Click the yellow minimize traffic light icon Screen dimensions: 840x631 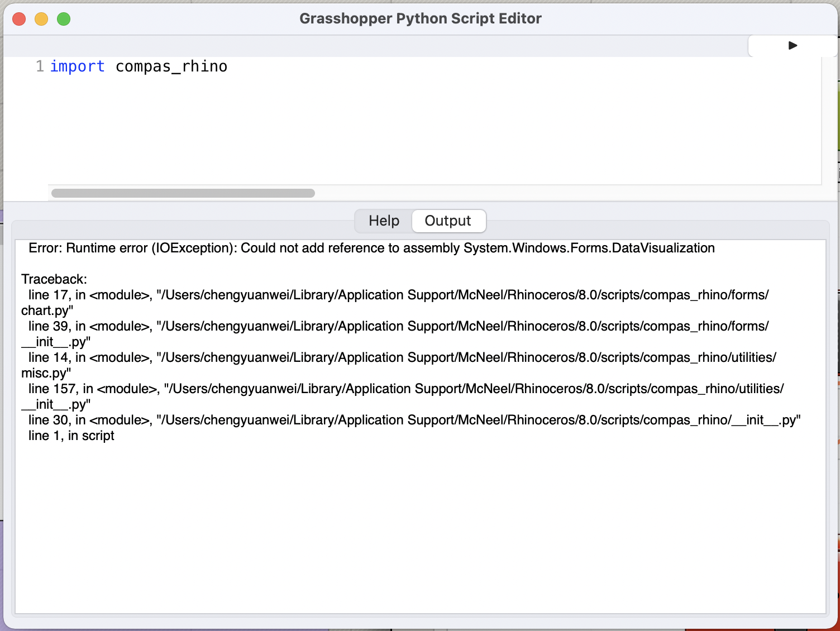click(x=41, y=18)
